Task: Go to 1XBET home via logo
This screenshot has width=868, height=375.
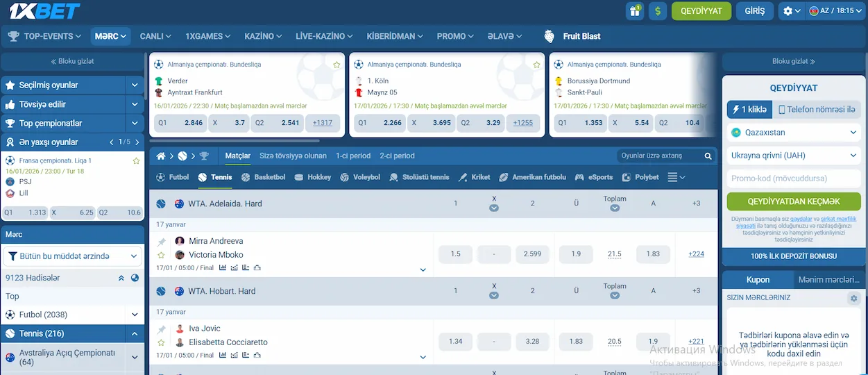Action: (x=44, y=11)
